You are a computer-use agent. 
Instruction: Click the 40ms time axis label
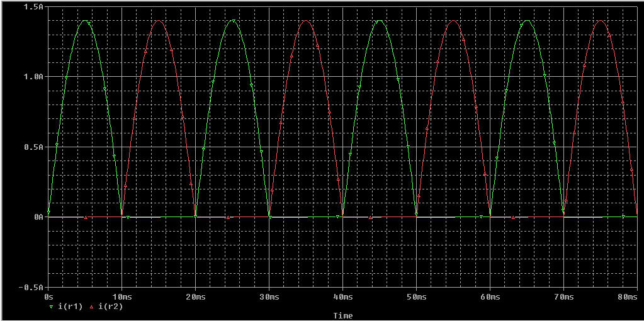[343, 295]
